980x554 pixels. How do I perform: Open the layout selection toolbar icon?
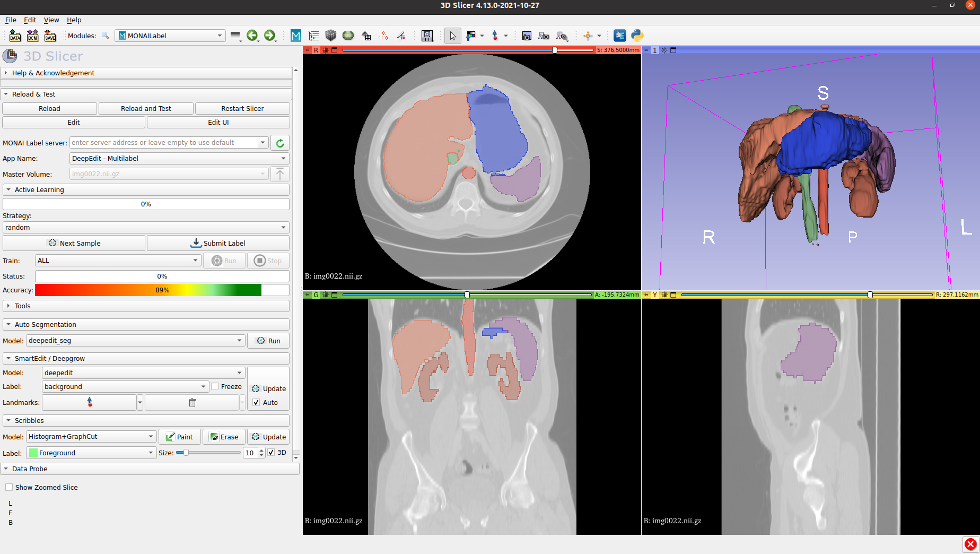click(x=427, y=36)
